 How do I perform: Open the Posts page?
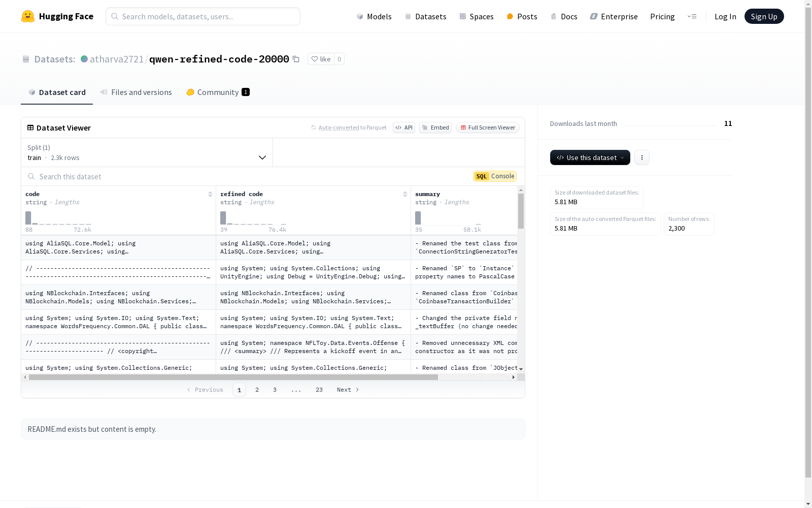[x=522, y=16]
